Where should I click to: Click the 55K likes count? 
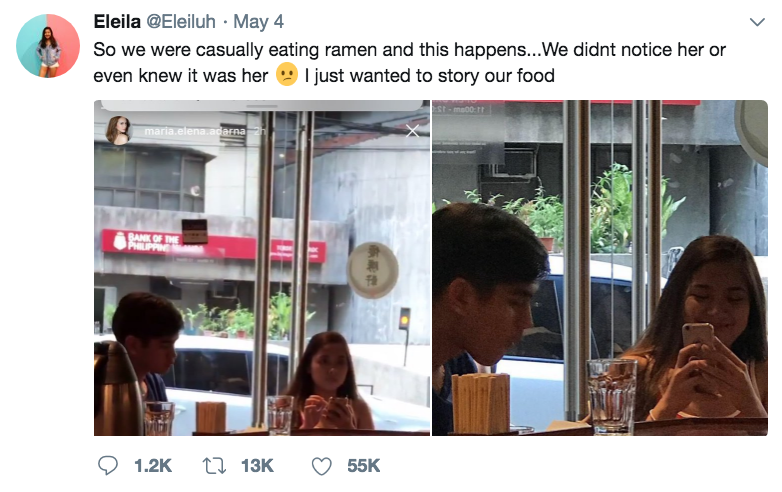tap(363, 465)
